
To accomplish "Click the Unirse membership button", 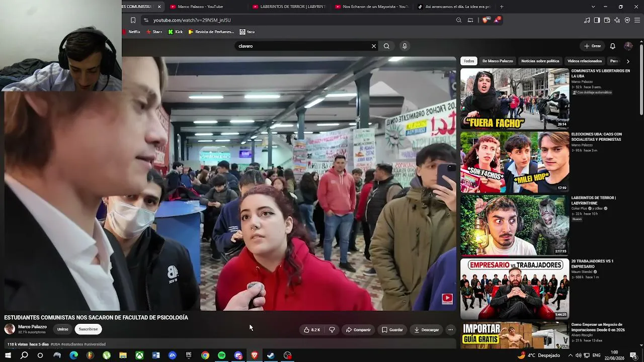I will tap(62, 329).
